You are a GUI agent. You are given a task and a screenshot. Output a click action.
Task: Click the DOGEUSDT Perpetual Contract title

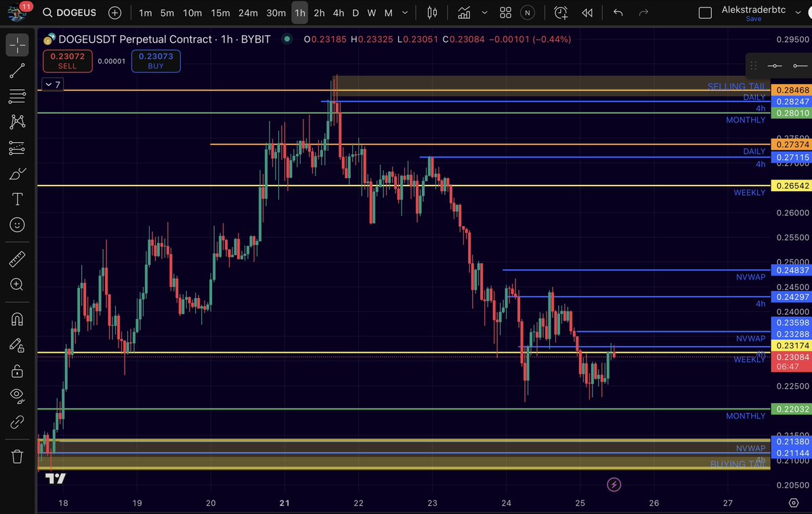[x=164, y=39]
